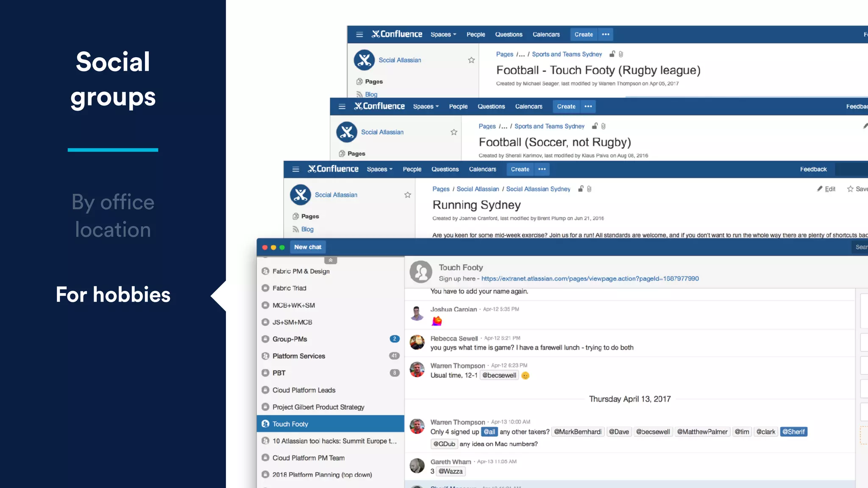Expand the Spaces dropdown in the Running Sydney Confluence header
The height and width of the screenshot is (488, 868).
pyautogui.click(x=379, y=169)
